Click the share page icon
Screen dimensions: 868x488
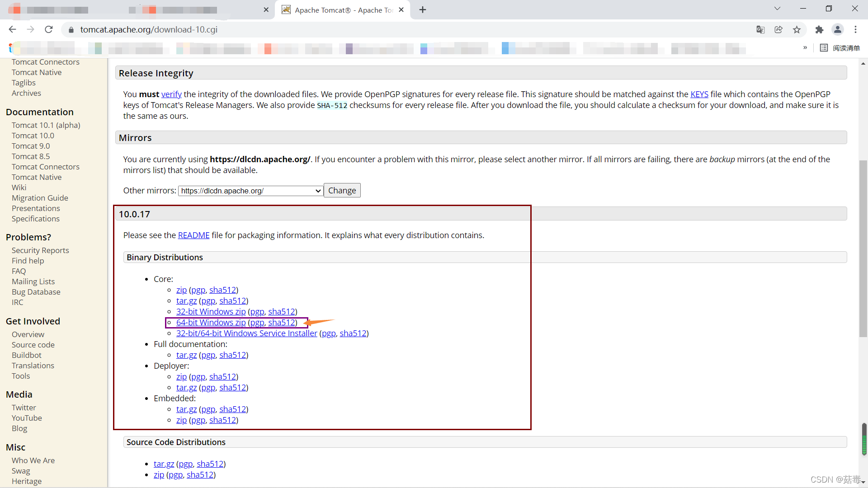[778, 29]
